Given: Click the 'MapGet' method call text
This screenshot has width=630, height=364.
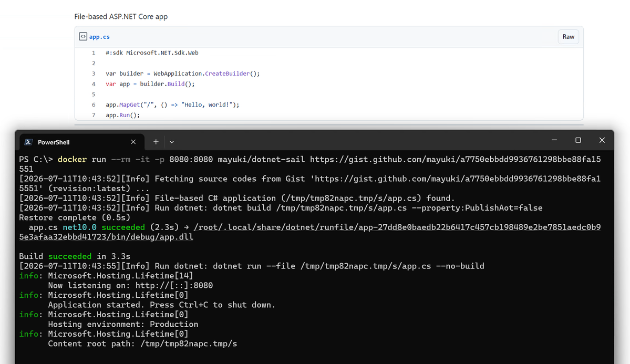Looking at the screenshot, I should [x=129, y=105].
